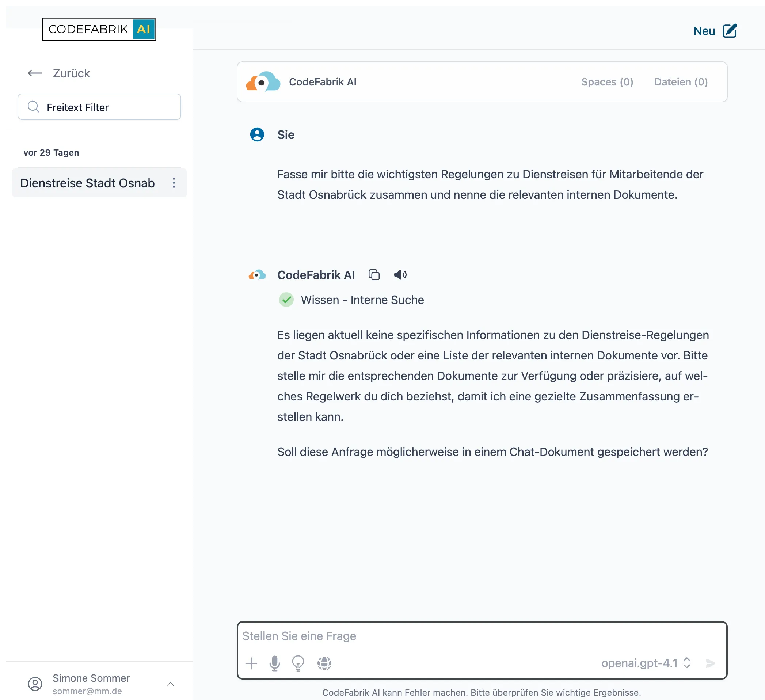Click into the Freitext Filter field
The width and height of the screenshot is (765, 700).
99,107
